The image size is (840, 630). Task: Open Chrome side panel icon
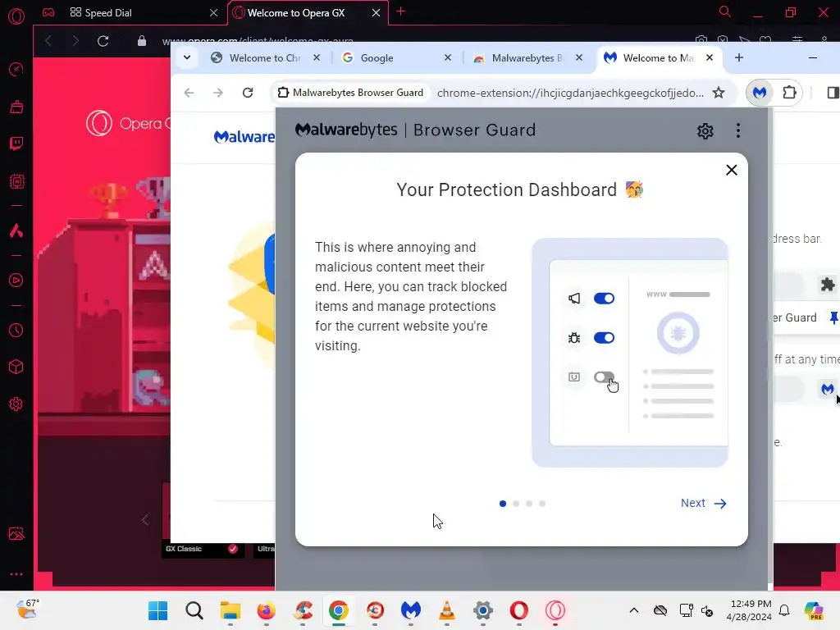(x=833, y=93)
